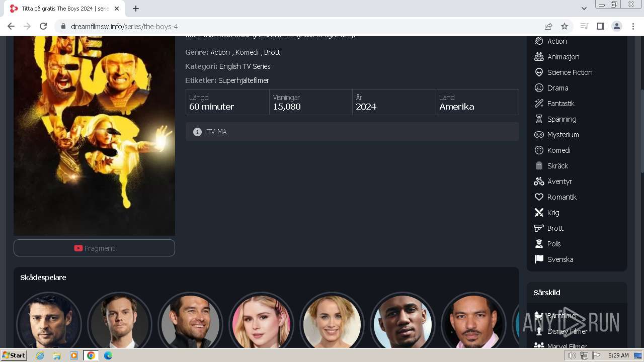Viewport: 644px width, 362px height.
Task: Open the Action genre icon in sidebar
Action: (x=539, y=41)
